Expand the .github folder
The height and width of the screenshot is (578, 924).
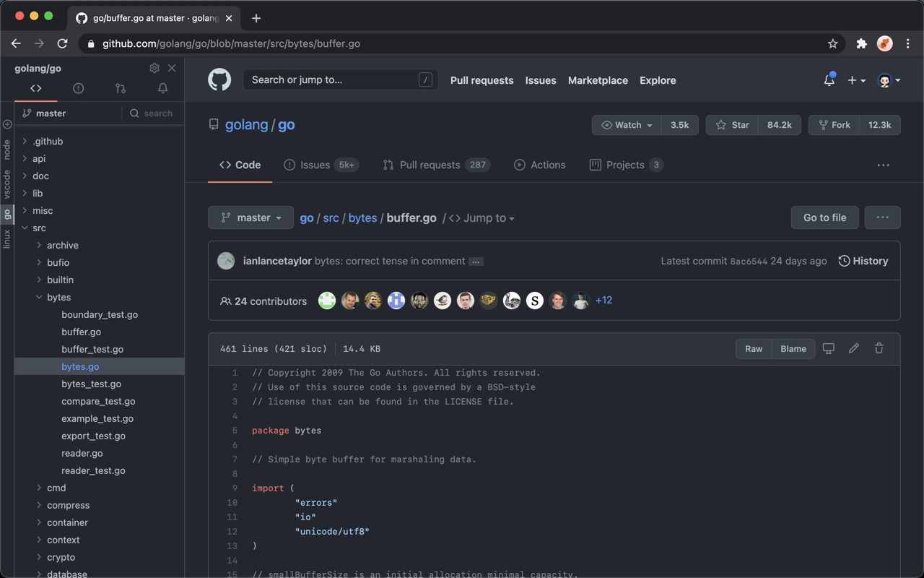click(x=48, y=141)
